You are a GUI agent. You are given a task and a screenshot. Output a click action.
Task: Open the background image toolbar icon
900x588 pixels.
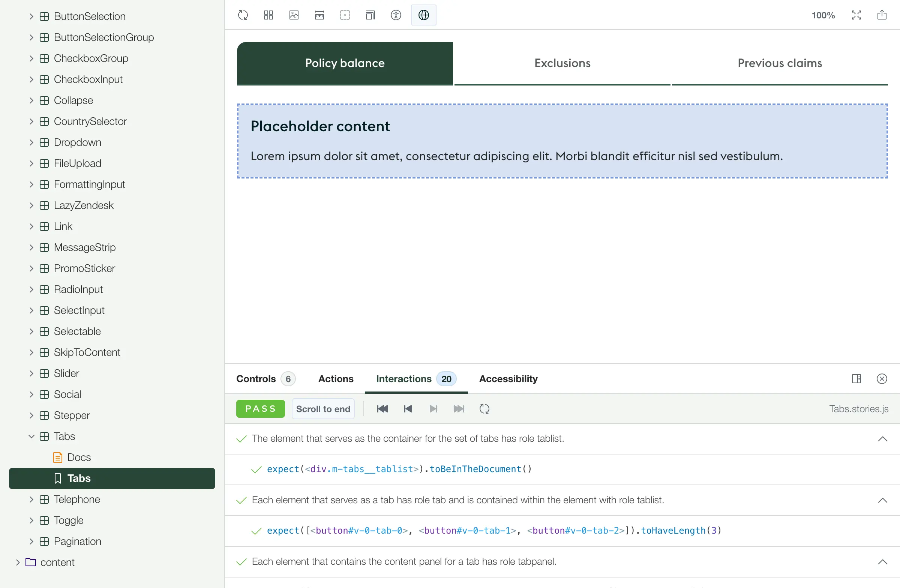point(294,15)
